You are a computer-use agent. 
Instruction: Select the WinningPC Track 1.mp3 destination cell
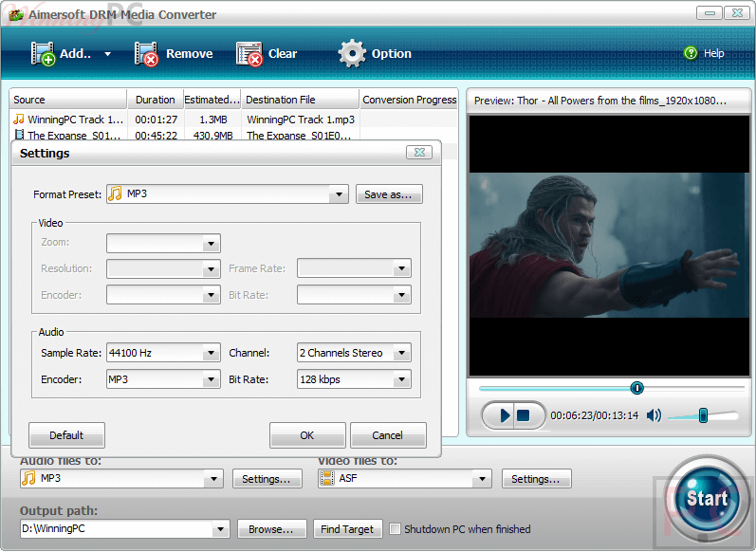(301, 120)
